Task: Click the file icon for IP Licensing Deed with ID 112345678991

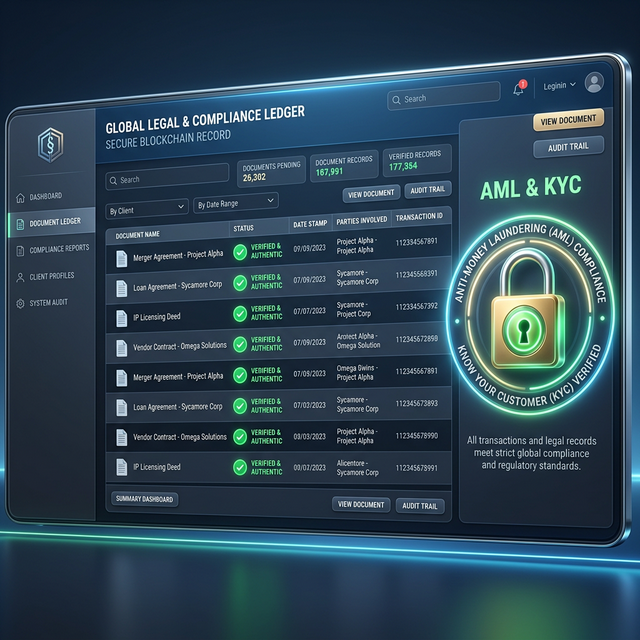Action: [x=121, y=467]
